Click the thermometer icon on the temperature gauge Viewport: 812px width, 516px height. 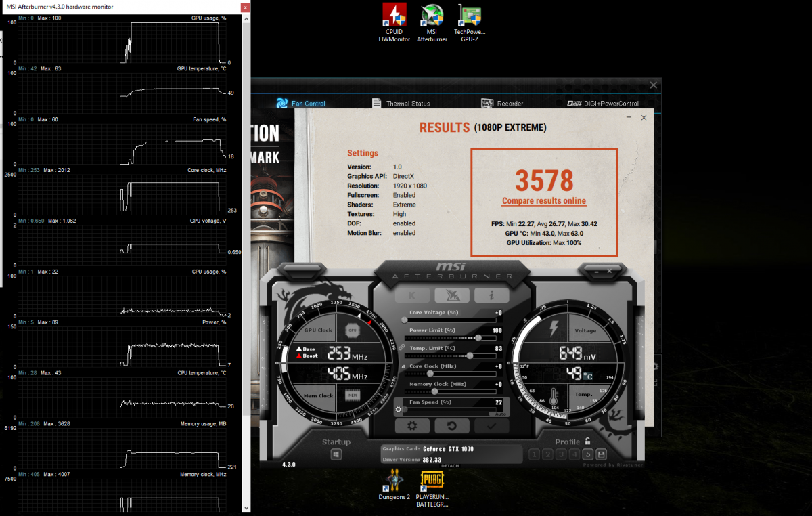coord(554,396)
